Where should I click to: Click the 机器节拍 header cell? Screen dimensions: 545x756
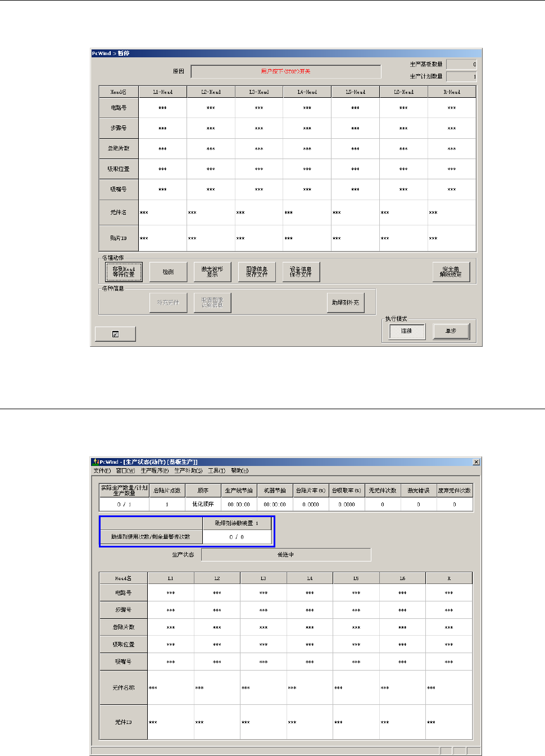275,491
